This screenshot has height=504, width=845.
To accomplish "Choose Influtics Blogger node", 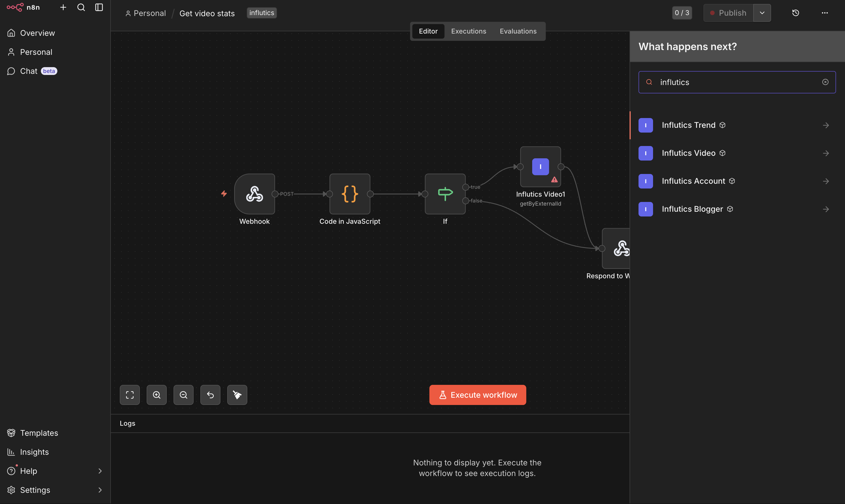I will (737, 209).
